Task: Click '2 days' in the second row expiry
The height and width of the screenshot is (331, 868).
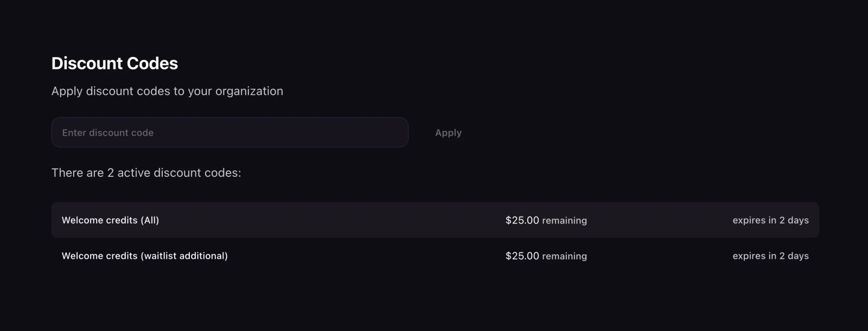Action: point(794,256)
